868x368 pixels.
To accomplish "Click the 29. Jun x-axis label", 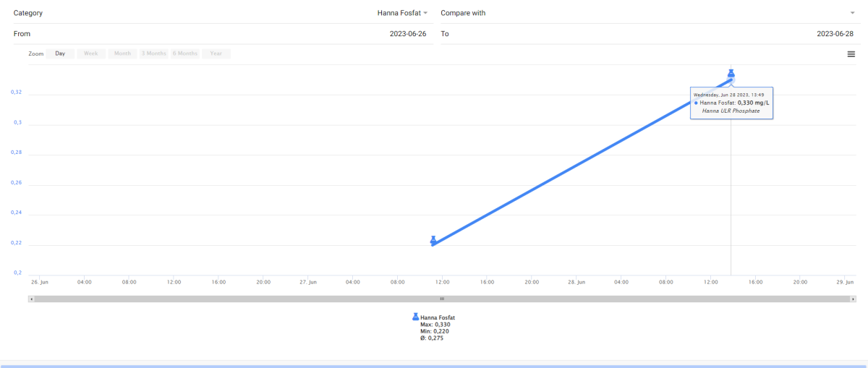I will [845, 282].
